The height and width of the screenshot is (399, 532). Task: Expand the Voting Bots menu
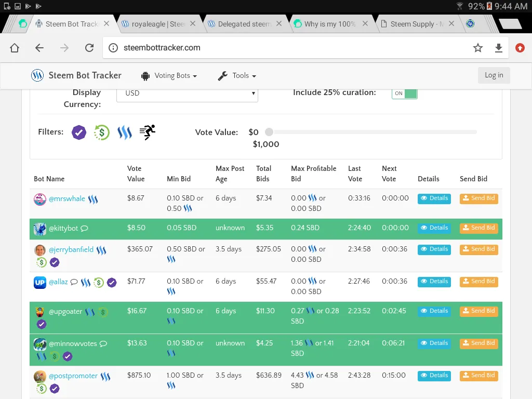tap(169, 76)
